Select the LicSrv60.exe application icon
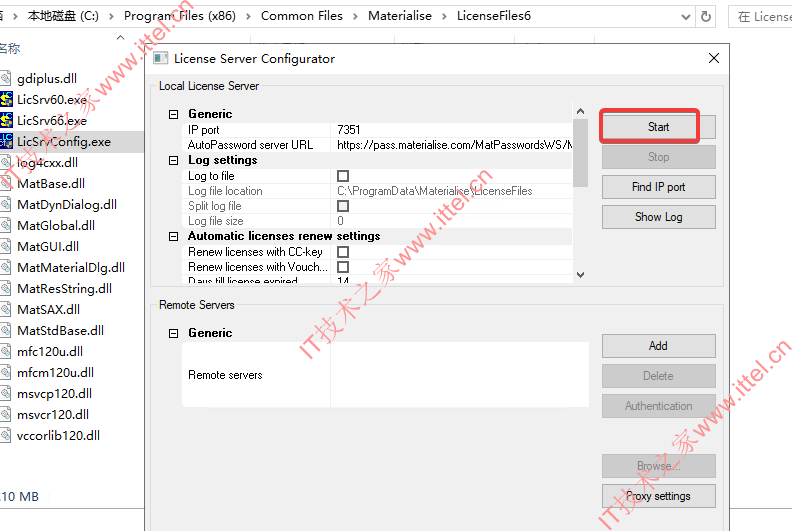Viewport: 792px width, 531px height. pos(6,100)
